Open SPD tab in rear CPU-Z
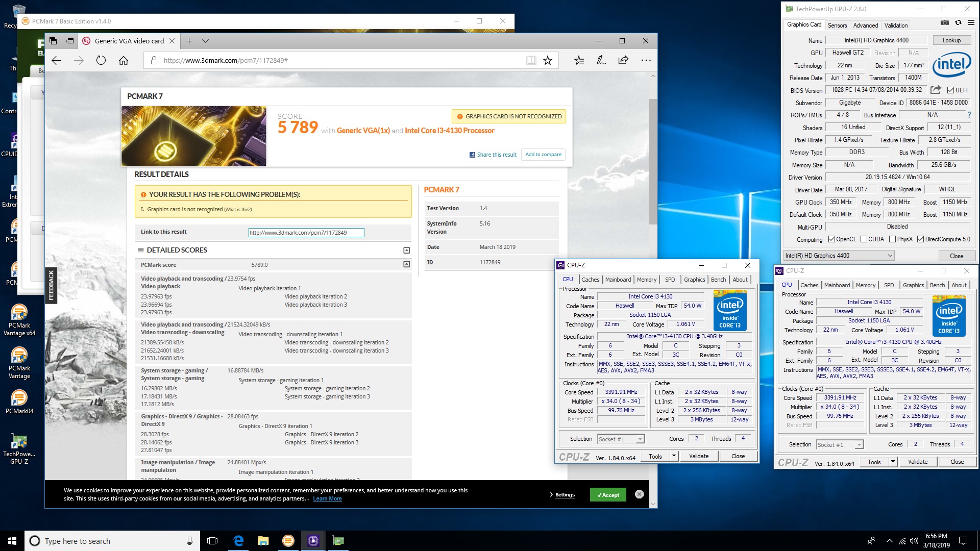Viewport: 980px width, 551px height. tap(889, 285)
